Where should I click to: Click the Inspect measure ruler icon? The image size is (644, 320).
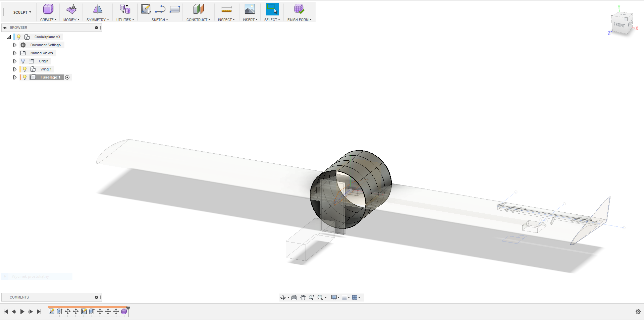(226, 9)
